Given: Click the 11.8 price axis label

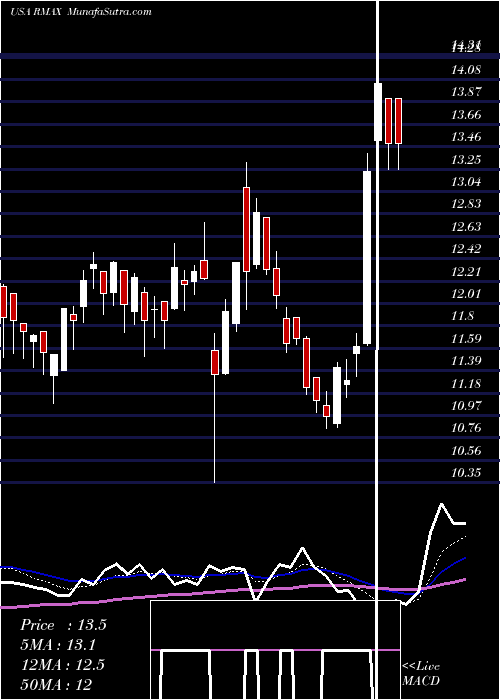Looking at the screenshot, I should (x=462, y=316).
